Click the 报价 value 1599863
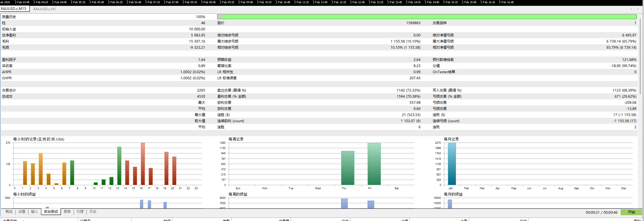 (x=413, y=23)
